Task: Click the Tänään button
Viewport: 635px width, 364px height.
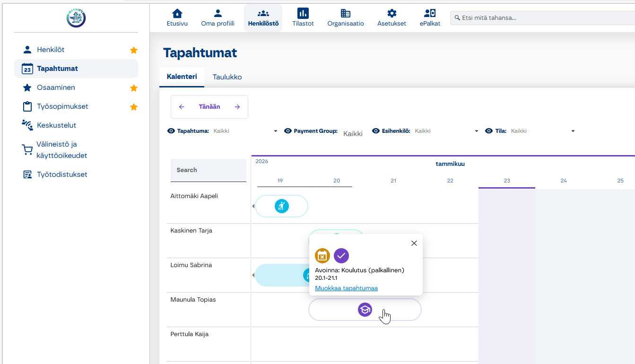Action: [209, 107]
